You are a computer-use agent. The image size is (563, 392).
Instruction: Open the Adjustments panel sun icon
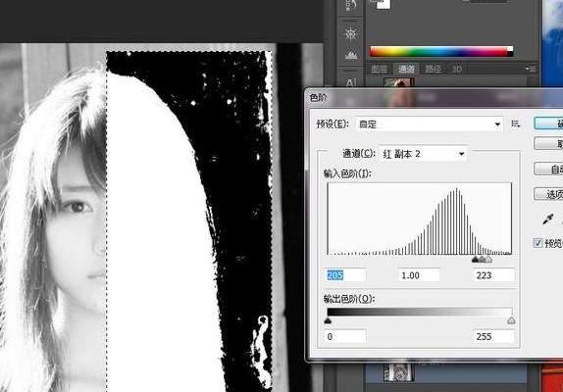351,34
